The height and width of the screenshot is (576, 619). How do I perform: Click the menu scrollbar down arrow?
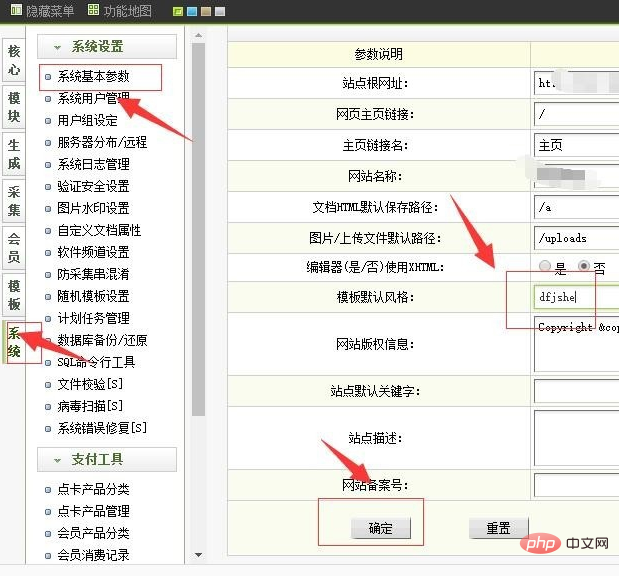(x=199, y=555)
